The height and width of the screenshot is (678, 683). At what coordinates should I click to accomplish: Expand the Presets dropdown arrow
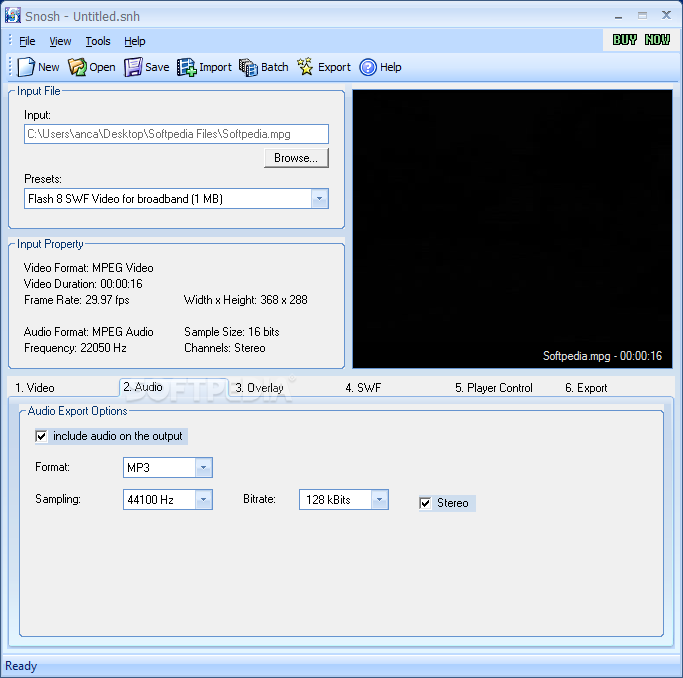[320, 199]
